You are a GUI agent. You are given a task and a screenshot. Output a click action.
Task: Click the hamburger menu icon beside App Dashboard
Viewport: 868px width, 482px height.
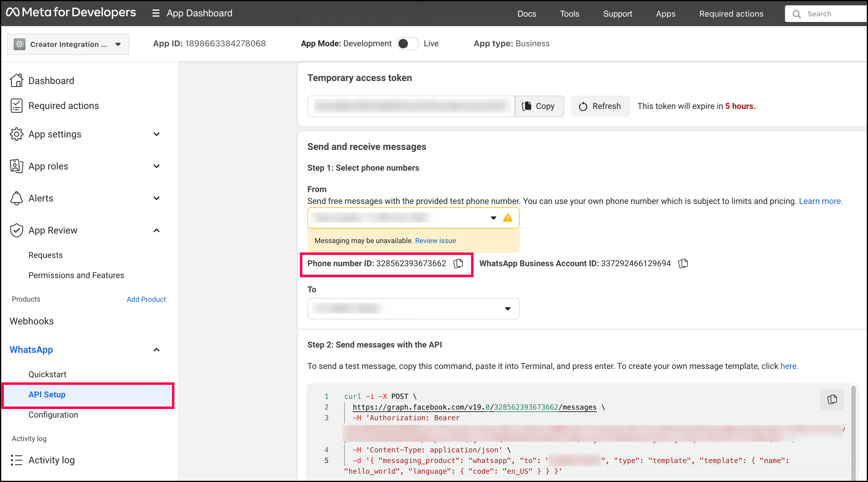click(x=156, y=13)
